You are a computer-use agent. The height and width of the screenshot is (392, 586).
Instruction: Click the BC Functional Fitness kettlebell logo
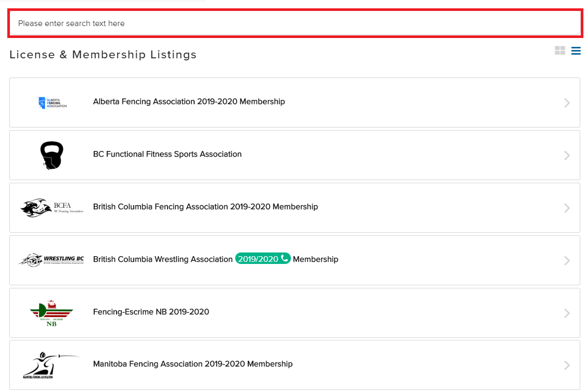(52, 155)
